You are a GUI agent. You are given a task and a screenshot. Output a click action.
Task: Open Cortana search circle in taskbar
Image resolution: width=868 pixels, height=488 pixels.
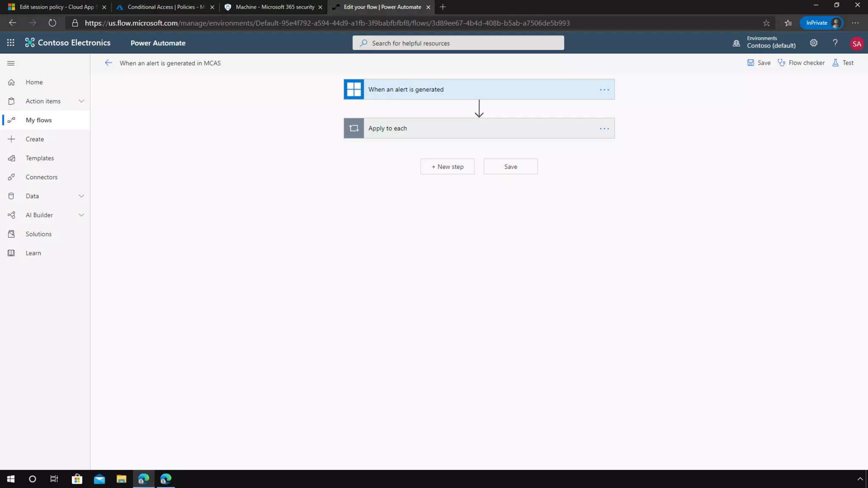[32, 479]
